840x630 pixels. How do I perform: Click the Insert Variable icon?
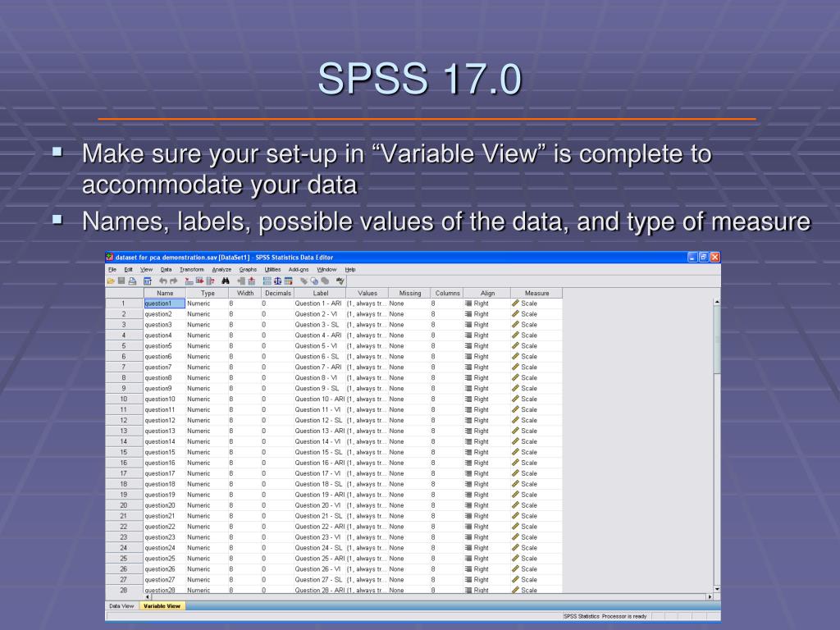point(251,281)
